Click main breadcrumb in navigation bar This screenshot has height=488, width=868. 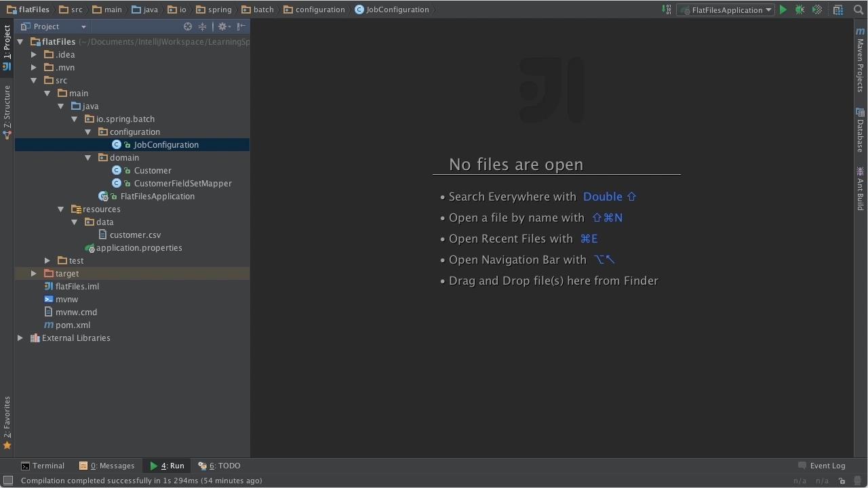coord(106,9)
